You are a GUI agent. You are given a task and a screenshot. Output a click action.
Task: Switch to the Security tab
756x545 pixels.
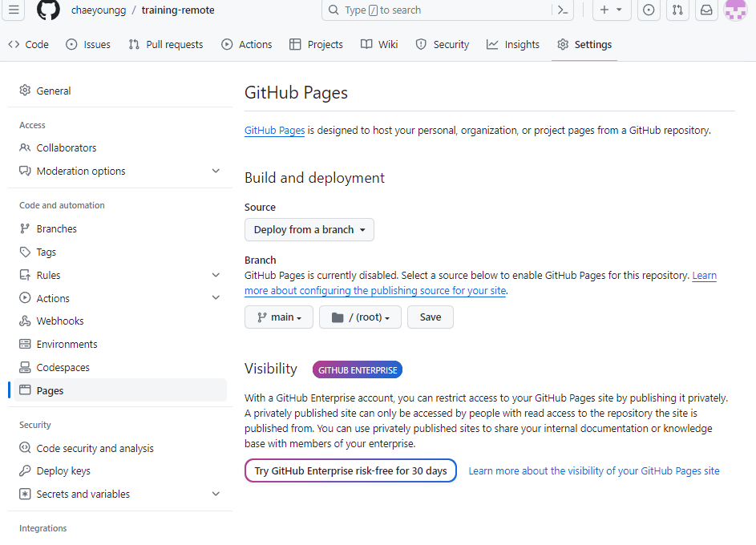(442, 44)
